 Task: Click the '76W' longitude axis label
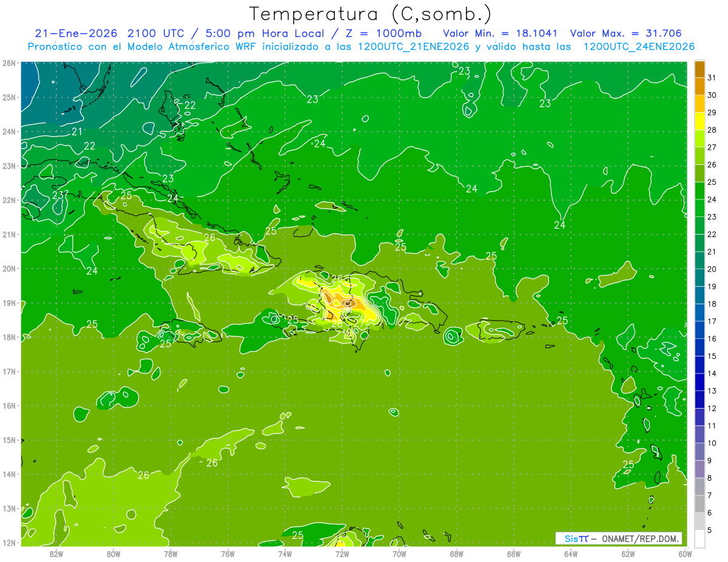pyautogui.click(x=227, y=554)
